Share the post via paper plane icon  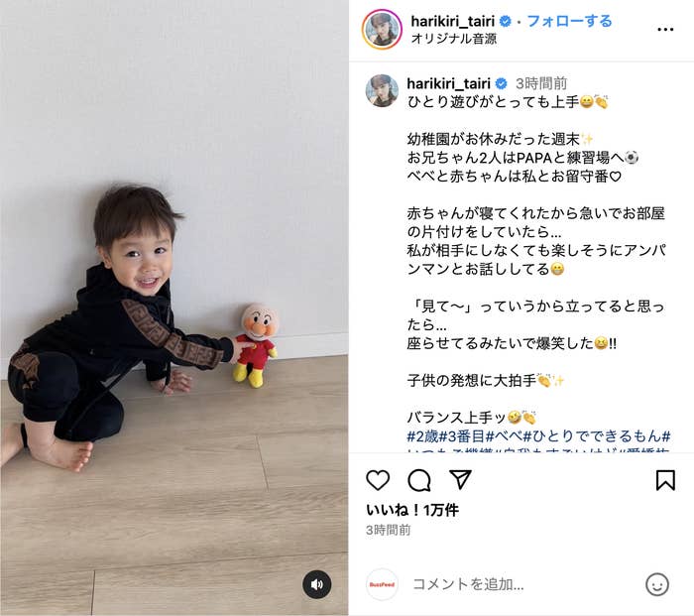click(x=460, y=479)
